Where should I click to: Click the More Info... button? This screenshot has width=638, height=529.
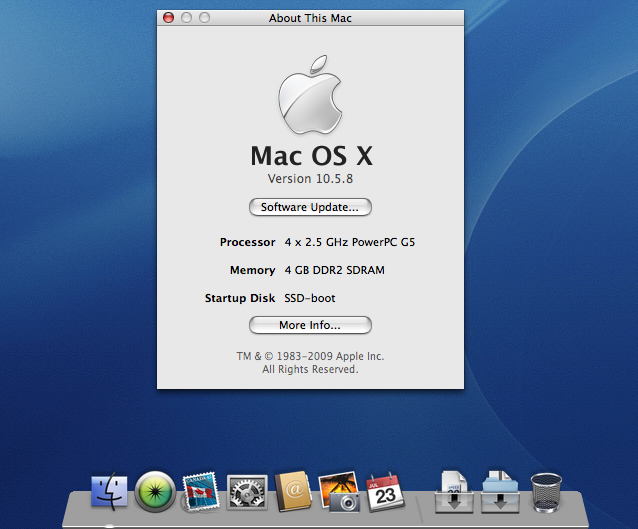pyautogui.click(x=310, y=325)
